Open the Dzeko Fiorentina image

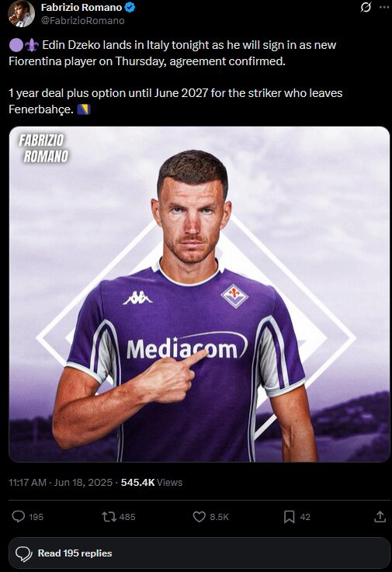click(199, 294)
